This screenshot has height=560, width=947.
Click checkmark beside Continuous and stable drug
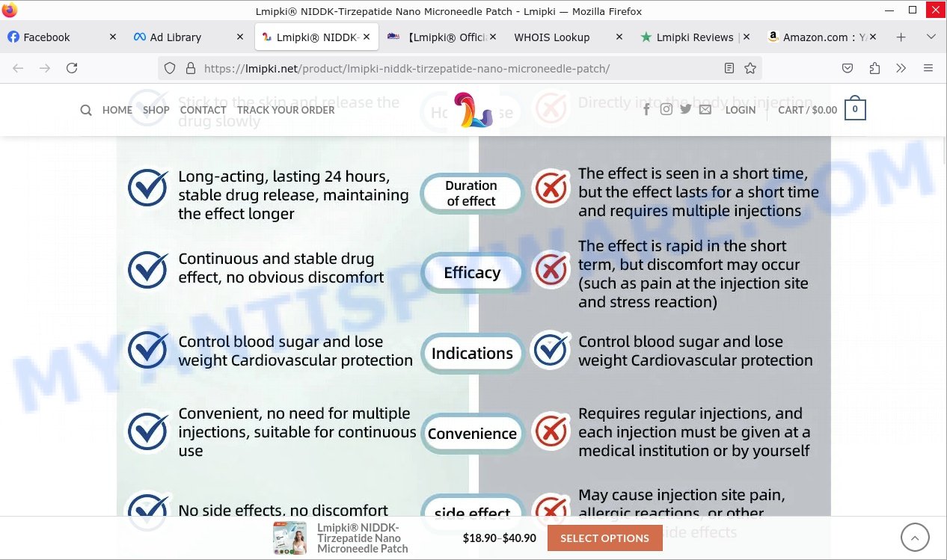[148, 268]
